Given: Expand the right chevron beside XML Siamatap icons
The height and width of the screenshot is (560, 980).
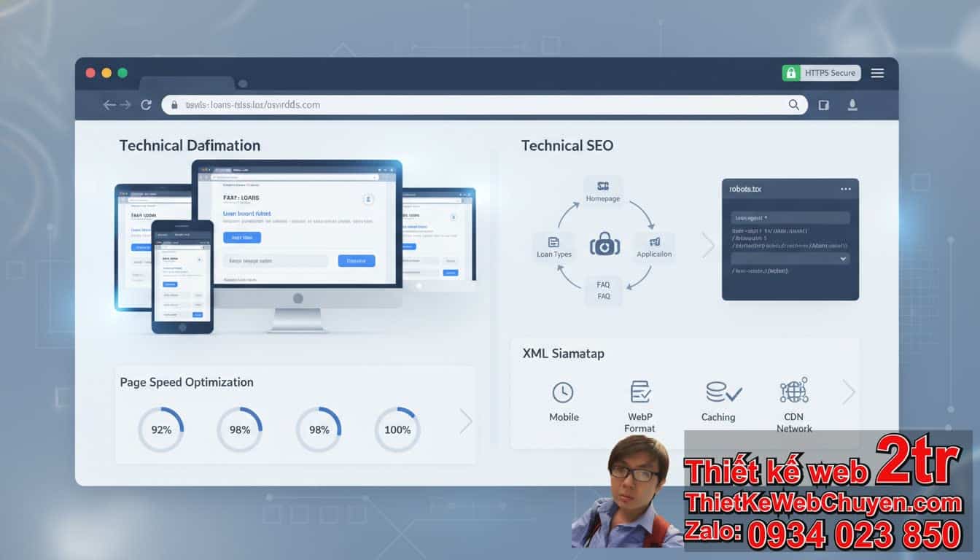Looking at the screenshot, I should coord(848,392).
